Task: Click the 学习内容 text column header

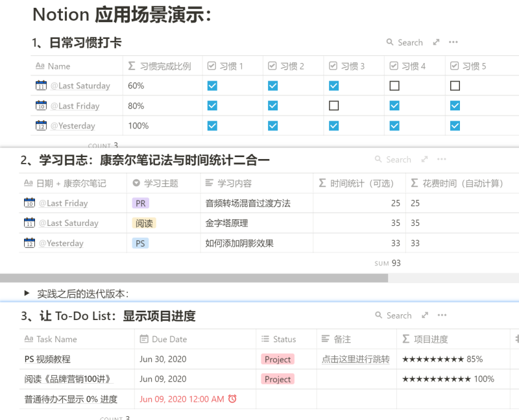Action: coord(256,183)
